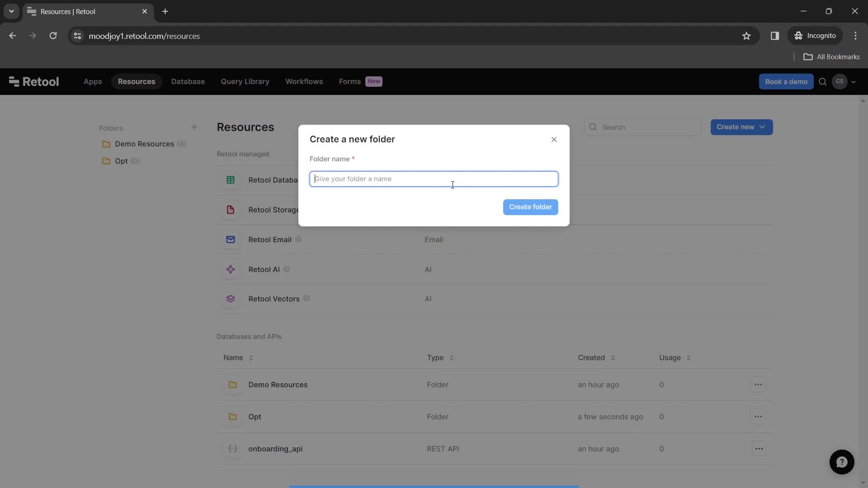Click the Retool Storage icon
The height and width of the screenshot is (488, 868).
tap(230, 210)
